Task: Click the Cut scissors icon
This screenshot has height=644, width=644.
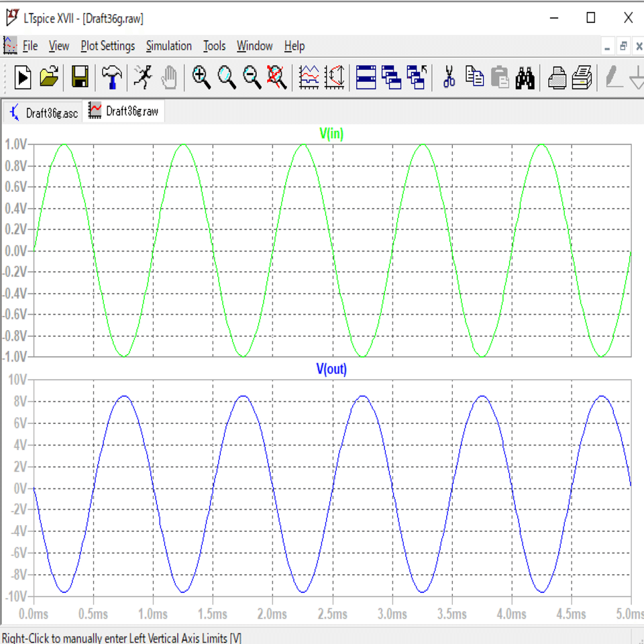Action: (x=449, y=77)
